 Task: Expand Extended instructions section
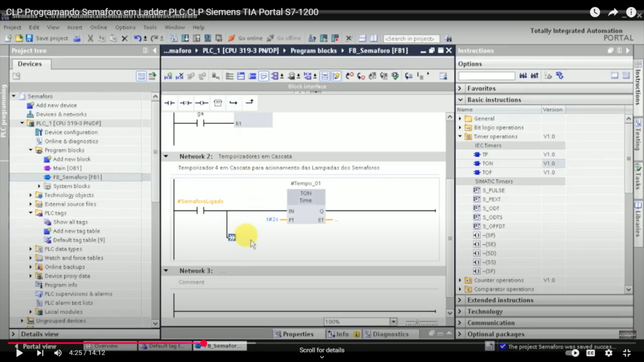click(460, 300)
